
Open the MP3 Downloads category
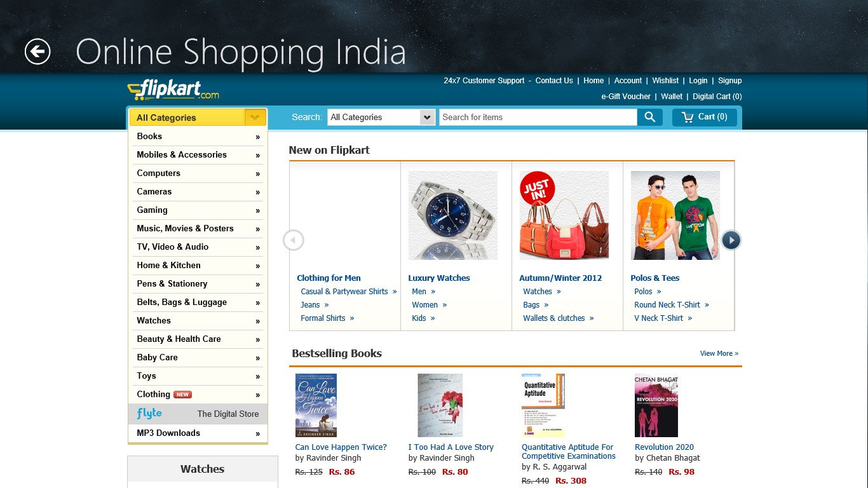[x=198, y=433]
